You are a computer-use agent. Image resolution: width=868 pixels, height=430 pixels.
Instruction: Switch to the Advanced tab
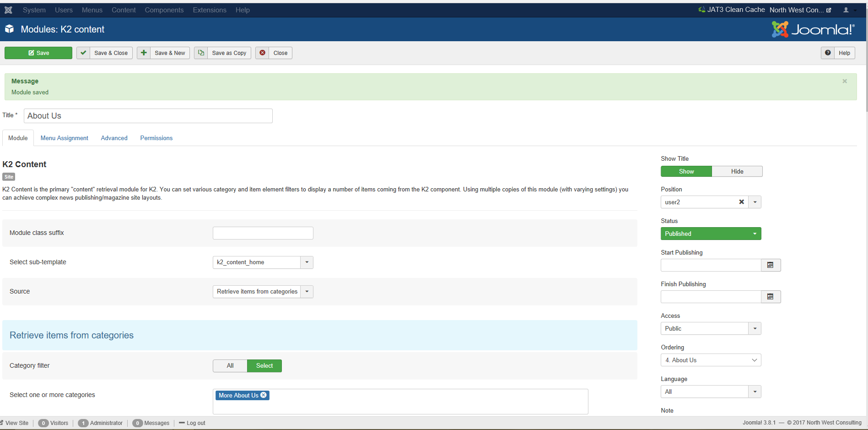114,138
